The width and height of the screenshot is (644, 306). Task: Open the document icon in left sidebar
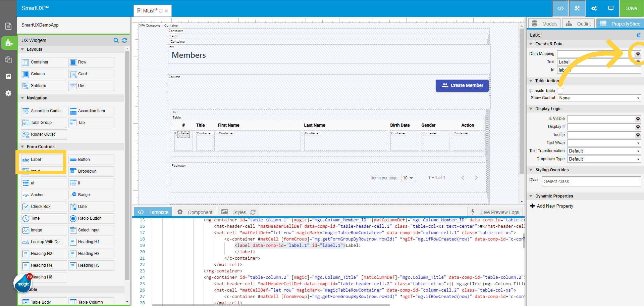[x=8, y=26]
